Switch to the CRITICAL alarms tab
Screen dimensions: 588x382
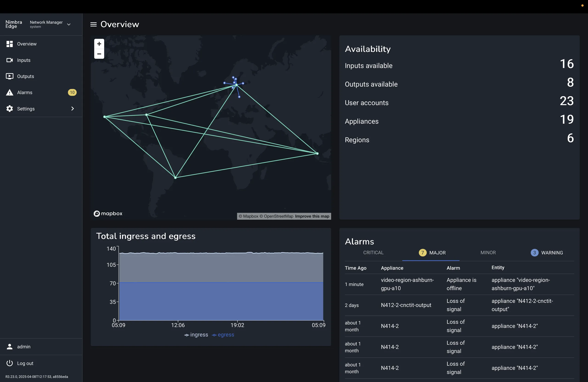pos(373,253)
